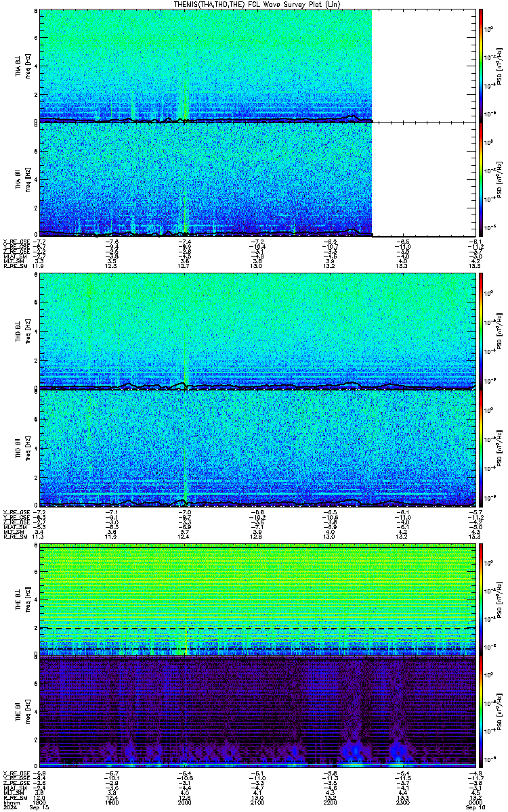Click the '2100' time tick label at the bottom
508x812 pixels.
pyautogui.click(x=257, y=802)
